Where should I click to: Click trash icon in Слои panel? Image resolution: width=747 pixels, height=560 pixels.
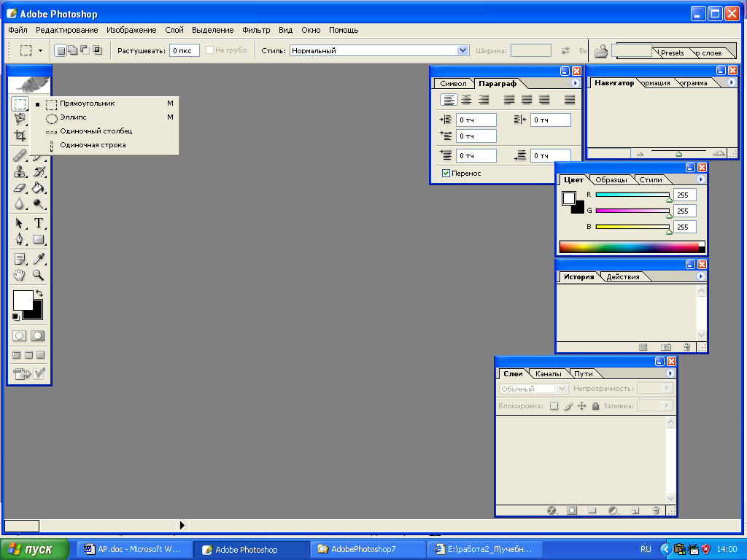pyautogui.click(x=656, y=510)
